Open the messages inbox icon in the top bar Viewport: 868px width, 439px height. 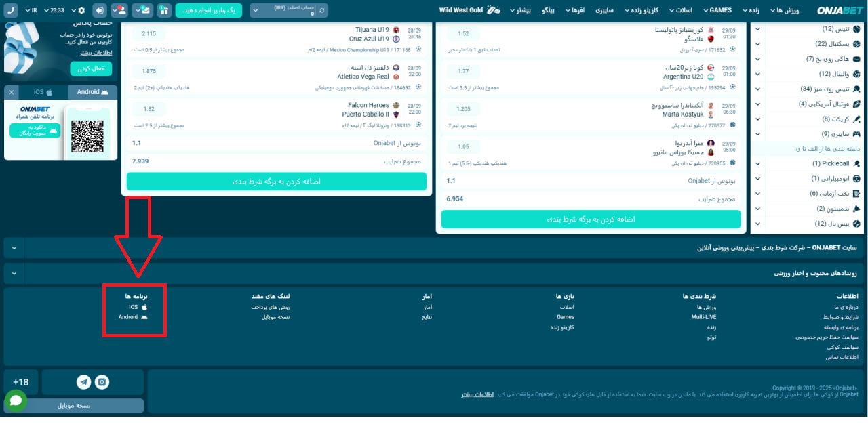[x=144, y=10]
